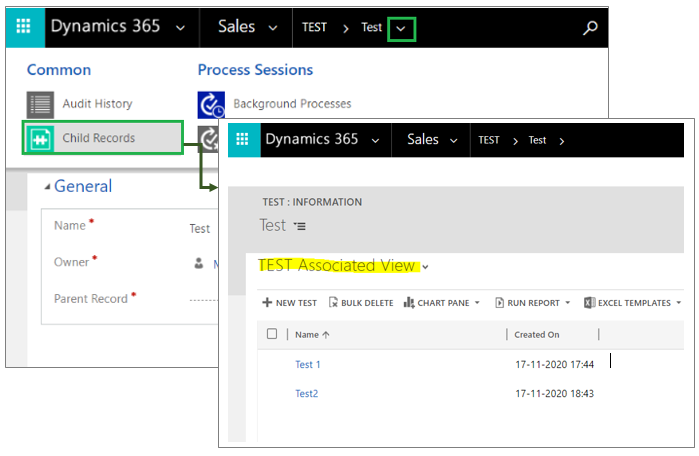Click chevron after Test in front window breadcrumb
This screenshot has height=456, width=699.
tap(562, 141)
